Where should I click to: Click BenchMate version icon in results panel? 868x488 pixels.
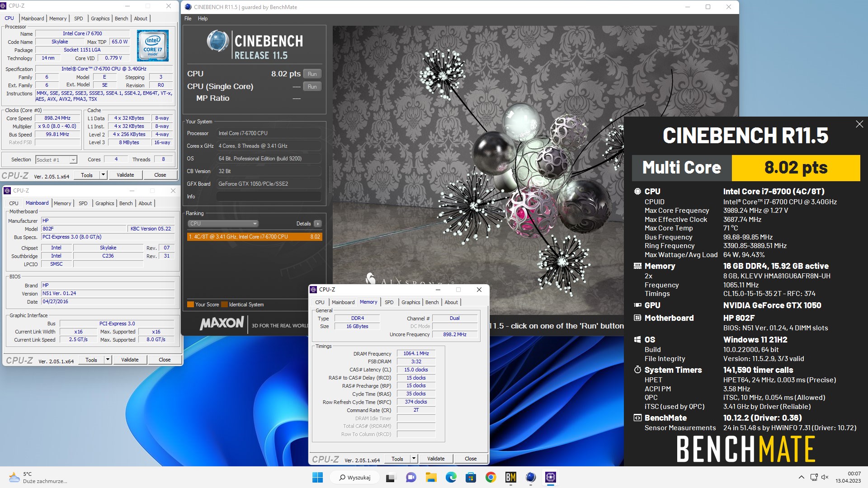coord(637,418)
